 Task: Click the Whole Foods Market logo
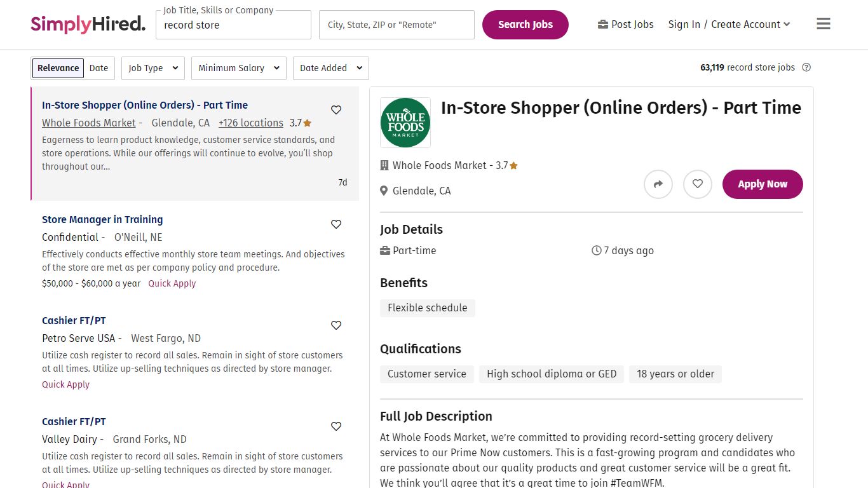coord(405,123)
